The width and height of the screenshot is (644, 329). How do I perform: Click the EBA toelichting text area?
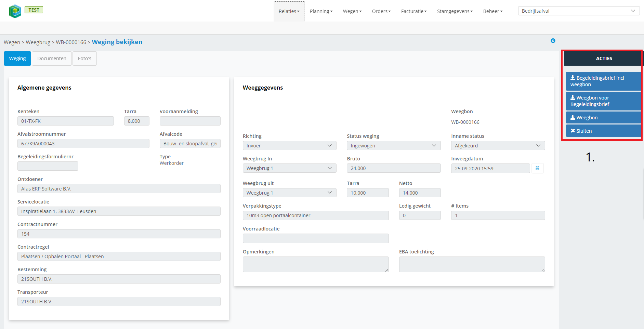point(472,264)
